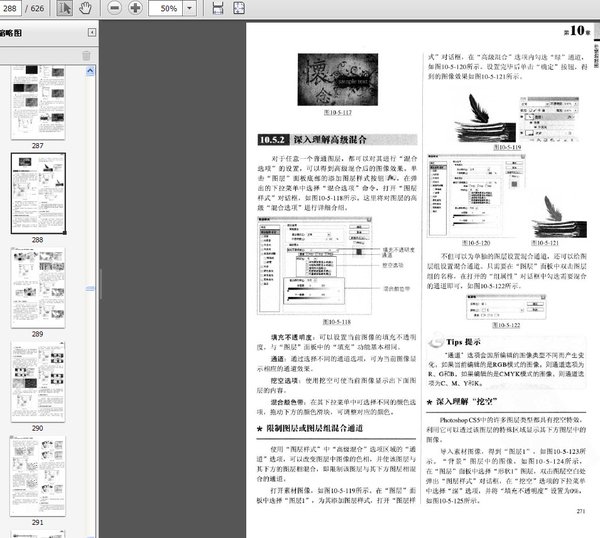Click the fit width scrolling icon

[x=219, y=8]
